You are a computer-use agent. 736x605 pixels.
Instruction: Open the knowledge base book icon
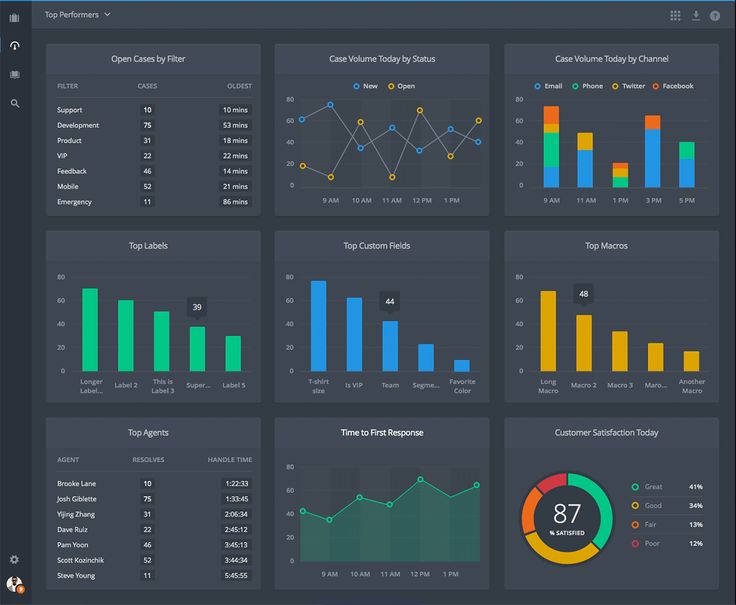point(15,75)
